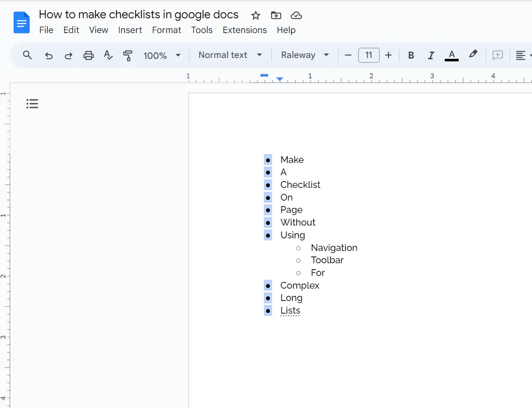Star this document

[255, 15]
